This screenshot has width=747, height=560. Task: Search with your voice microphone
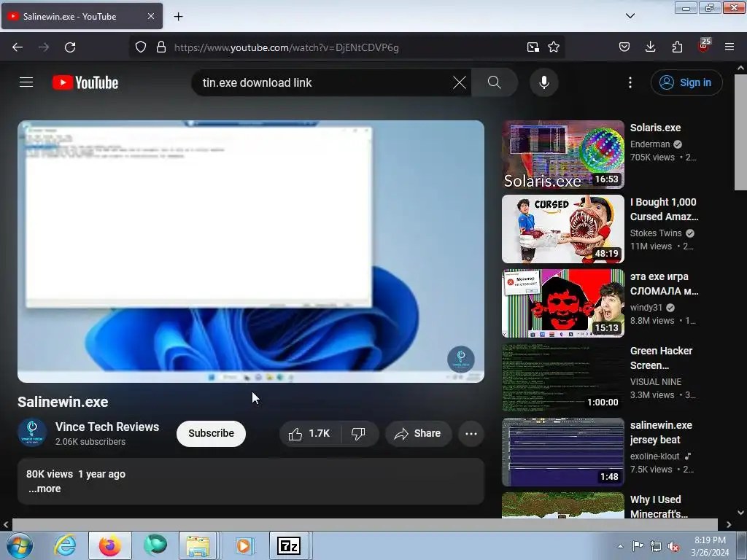click(x=544, y=82)
